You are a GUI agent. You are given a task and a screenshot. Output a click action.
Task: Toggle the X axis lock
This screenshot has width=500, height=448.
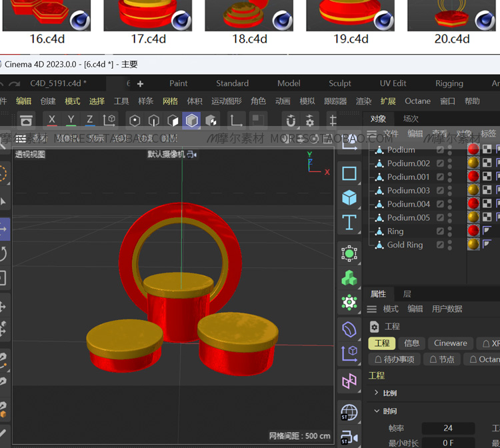tap(52, 120)
